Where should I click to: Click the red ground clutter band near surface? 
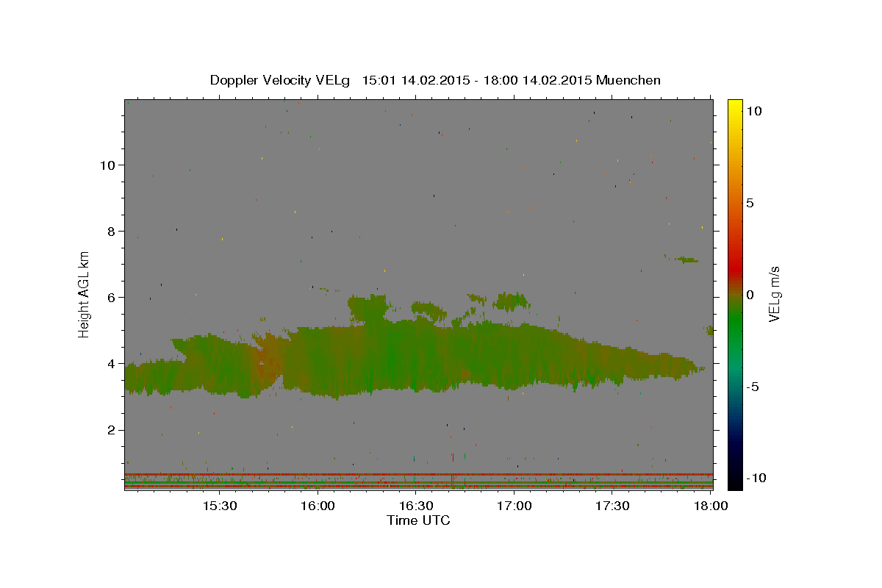click(418, 475)
